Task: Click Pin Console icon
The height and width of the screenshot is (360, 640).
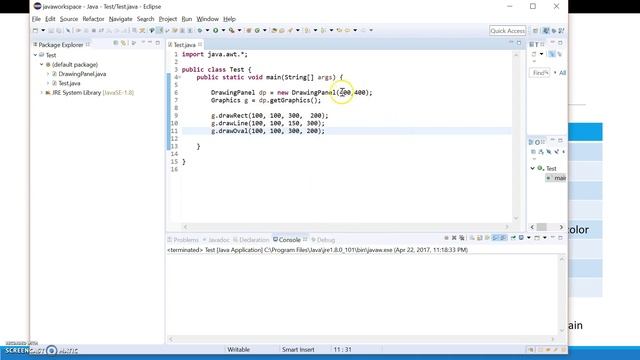Action: [513, 238]
